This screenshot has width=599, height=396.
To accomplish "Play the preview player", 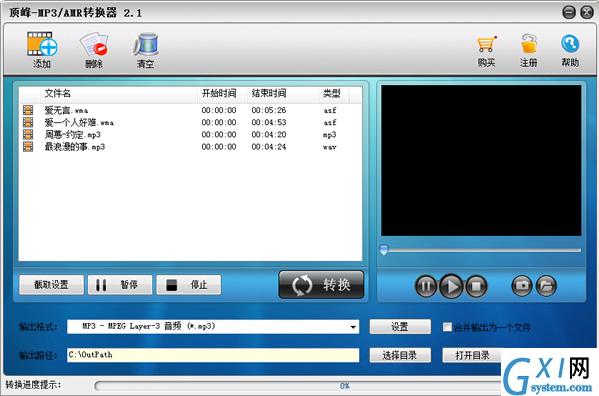I will 451,286.
